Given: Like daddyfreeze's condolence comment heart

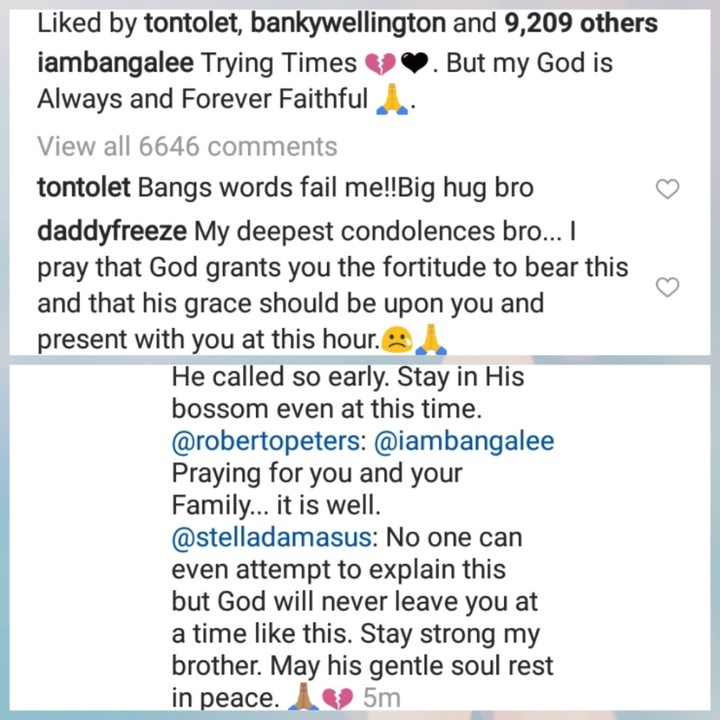Looking at the screenshot, I should pyautogui.click(x=666, y=287).
